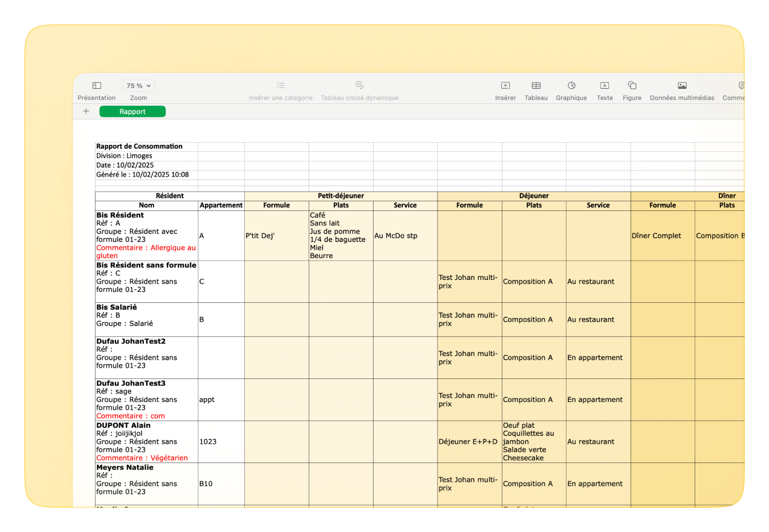Open the Présentation view options
This screenshot has width=769, height=532.
pyautogui.click(x=97, y=86)
